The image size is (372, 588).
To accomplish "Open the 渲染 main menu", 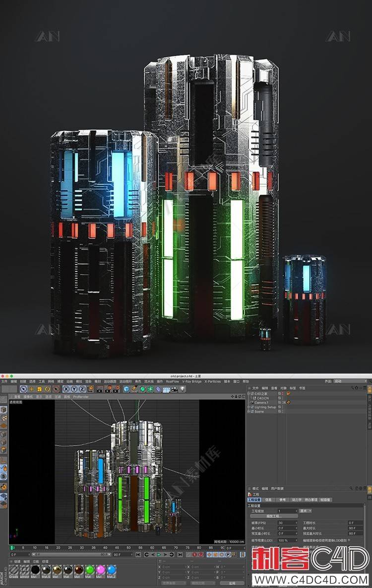I will (88, 381).
